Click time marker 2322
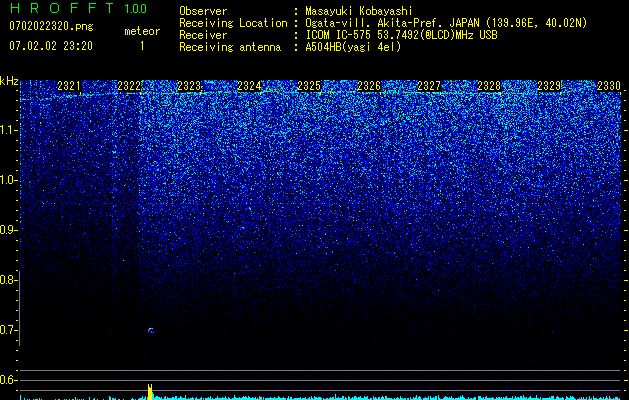This screenshot has height=400, width=629. click(129, 86)
